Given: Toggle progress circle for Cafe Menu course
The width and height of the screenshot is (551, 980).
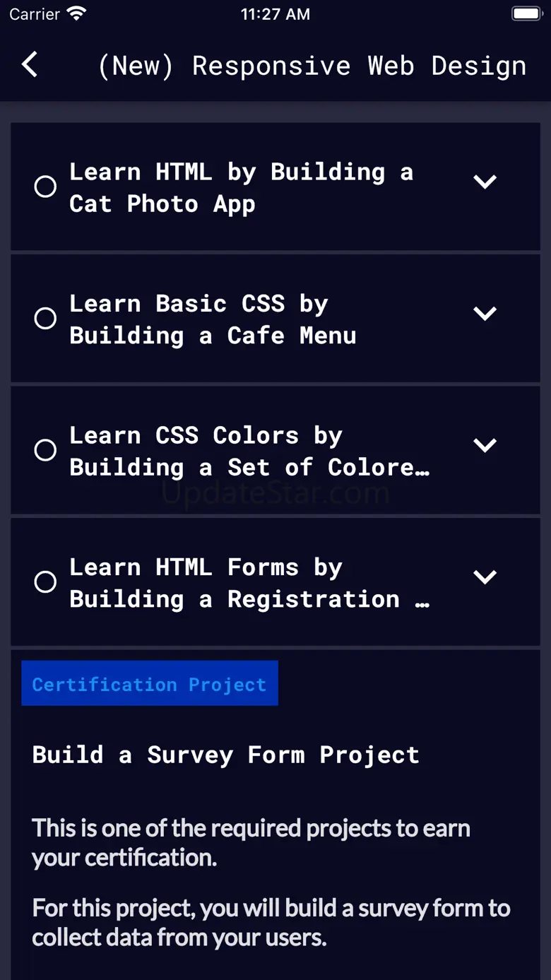Looking at the screenshot, I should (45, 319).
